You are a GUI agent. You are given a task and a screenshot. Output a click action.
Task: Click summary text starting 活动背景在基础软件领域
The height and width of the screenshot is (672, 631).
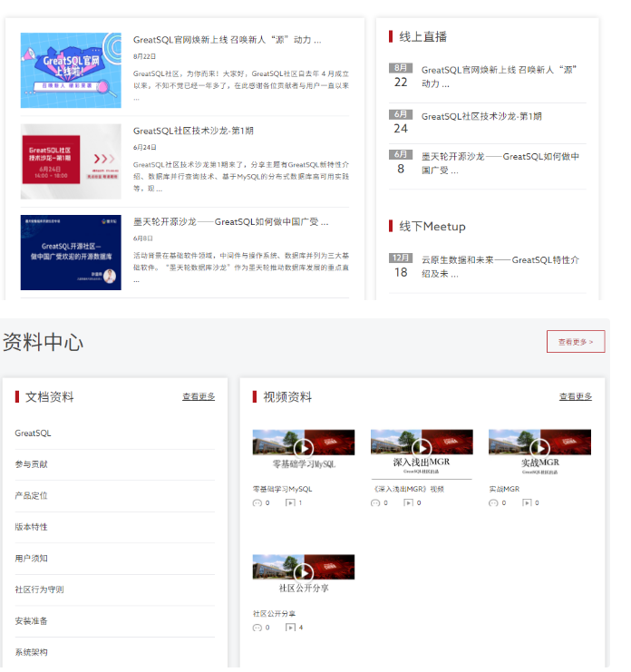click(x=241, y=268)
